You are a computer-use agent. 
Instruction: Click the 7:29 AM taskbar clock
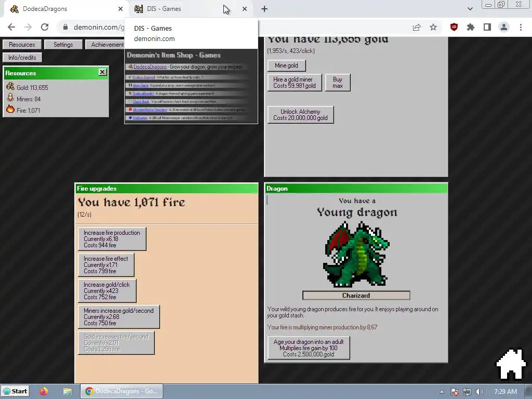click(x=506, y=392)
